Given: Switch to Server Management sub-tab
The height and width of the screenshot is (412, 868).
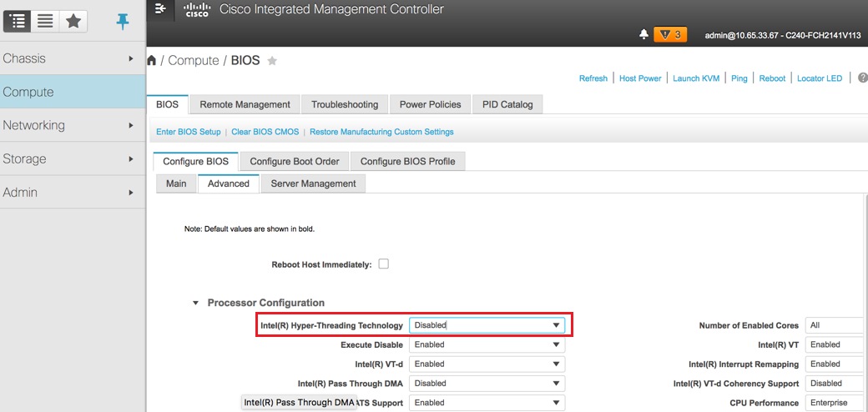Looking at the screenshot, I should [x=313, y=183].
